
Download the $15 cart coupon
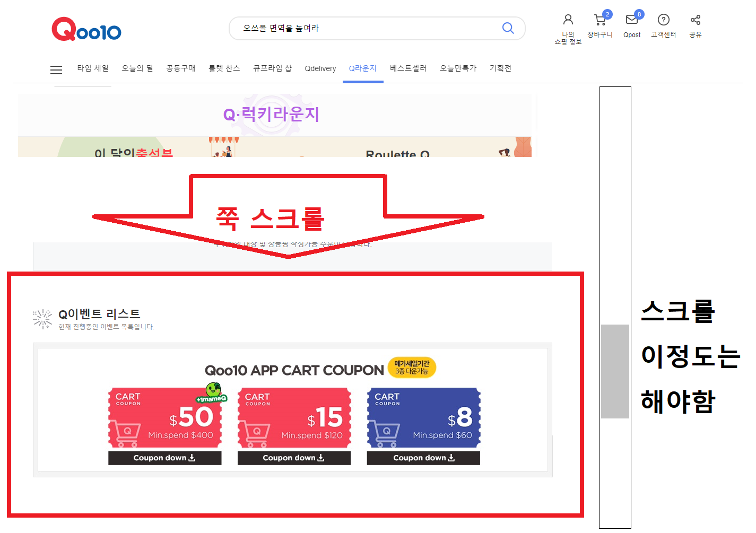(294, 458)
